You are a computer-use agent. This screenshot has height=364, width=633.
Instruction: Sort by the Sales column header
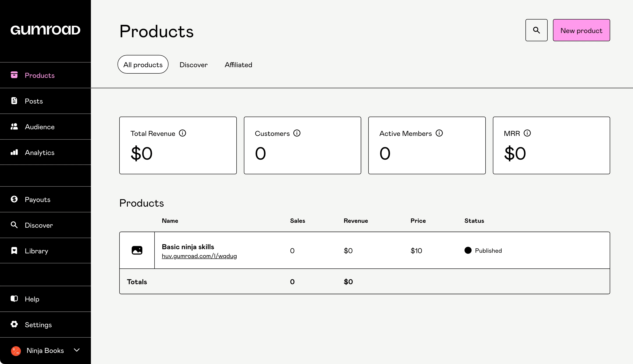pos(298,221)
